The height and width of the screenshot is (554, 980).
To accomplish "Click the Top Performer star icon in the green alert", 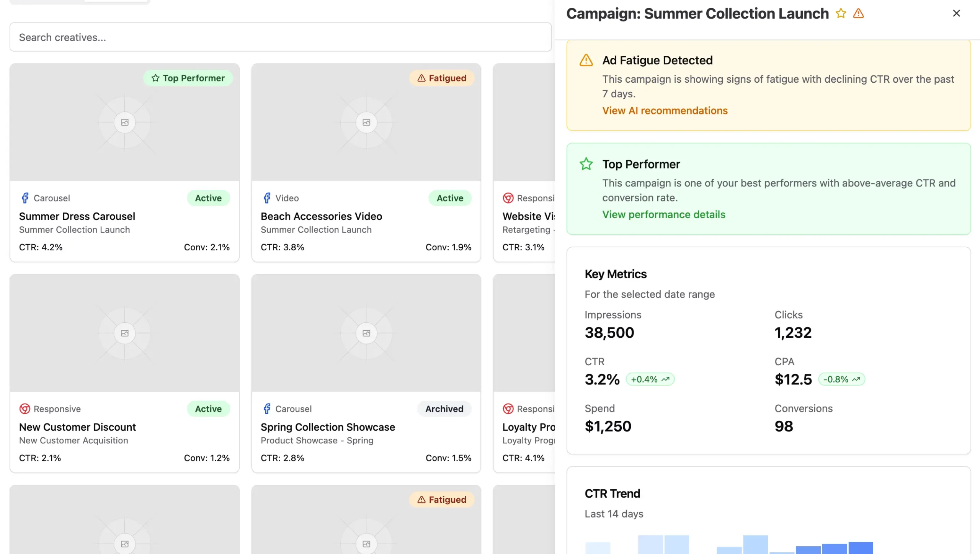I will pyautogui.click(x=586, y=164).
